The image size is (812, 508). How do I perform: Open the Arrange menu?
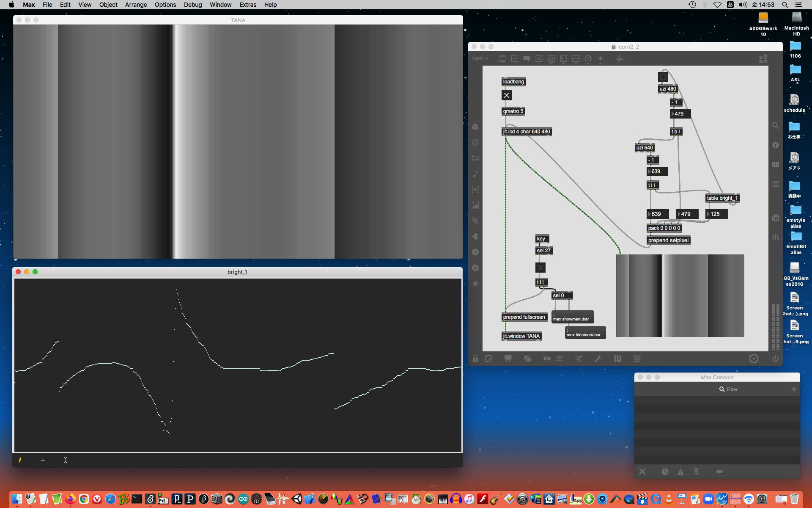point(136,5)
